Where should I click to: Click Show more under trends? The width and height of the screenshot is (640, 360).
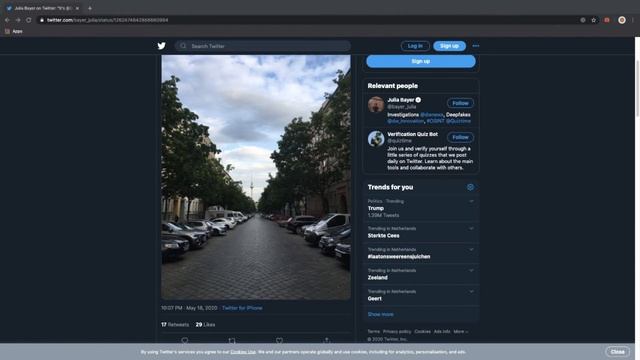pyautogui.click(x=380, y=314)
